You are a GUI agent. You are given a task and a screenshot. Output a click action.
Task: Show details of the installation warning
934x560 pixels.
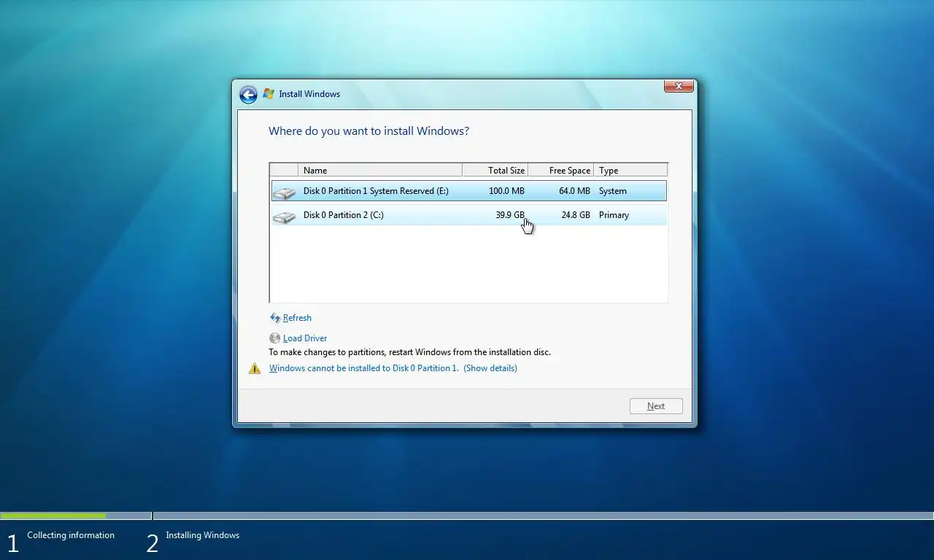click(x=490, y=368)
